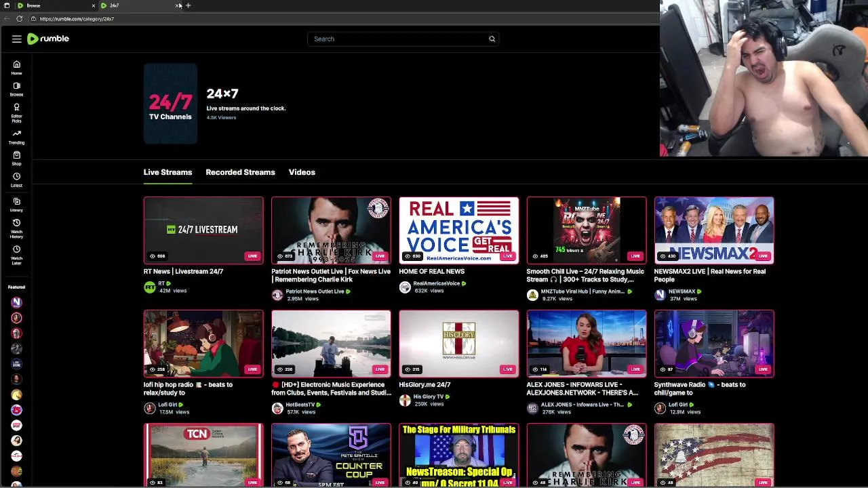Open HisGlory.me 24/7 thumbnail
This screenshot has height=488, width=868.
[x=459, y=343]
